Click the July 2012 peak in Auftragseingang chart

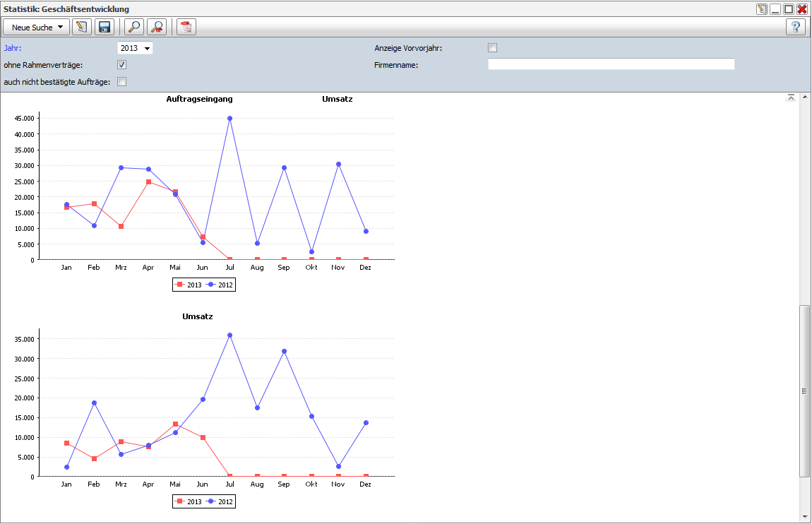(229, 119)
